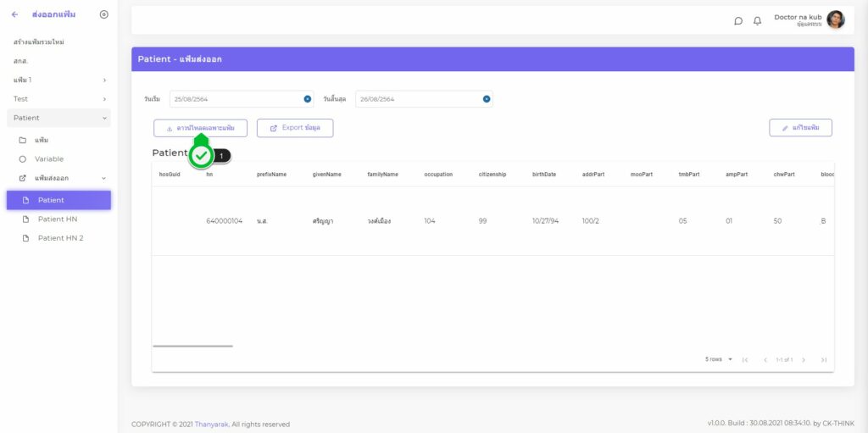Viewport: 868px width, 433px height.
Task: Click the download file button
Action: pos(200,128)
